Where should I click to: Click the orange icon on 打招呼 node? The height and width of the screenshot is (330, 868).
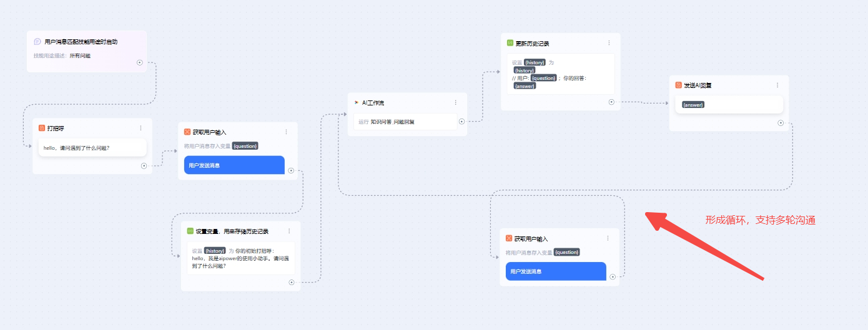point(42,128)
